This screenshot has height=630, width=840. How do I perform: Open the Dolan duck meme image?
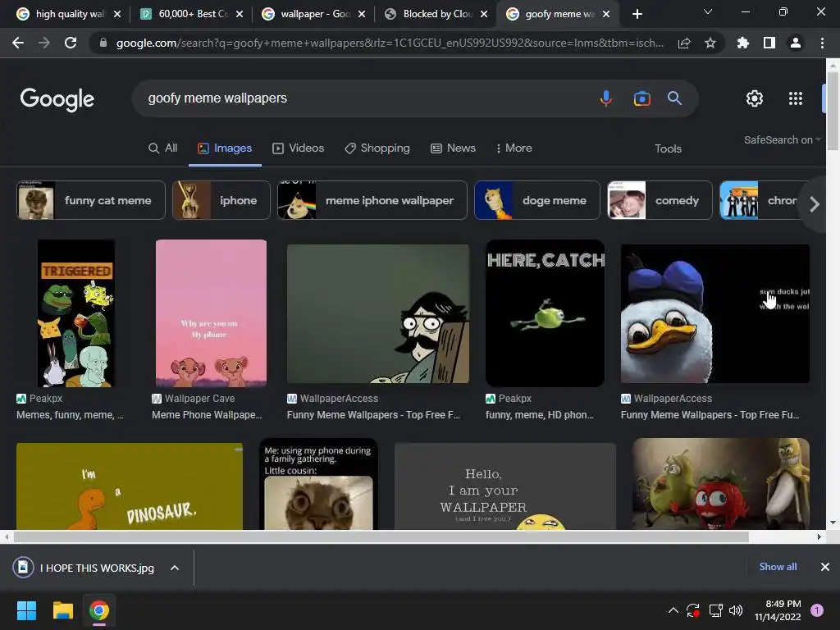point(714,314)
